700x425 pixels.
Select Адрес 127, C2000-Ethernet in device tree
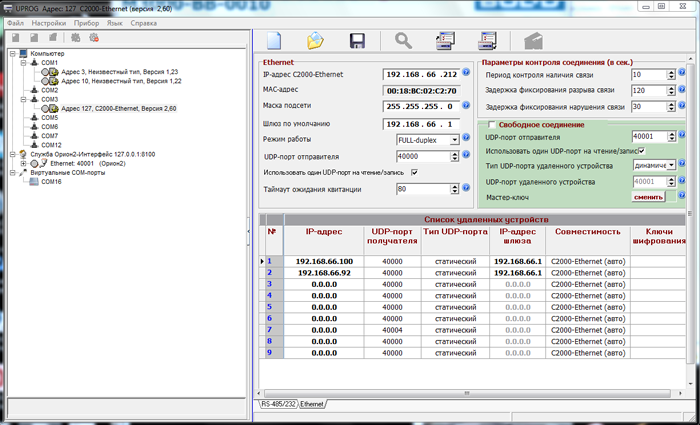[x=118, y=108]
